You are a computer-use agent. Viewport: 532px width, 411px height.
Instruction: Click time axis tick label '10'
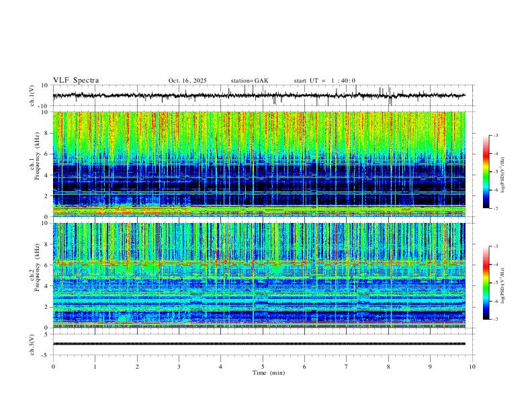tap(472, 367)
